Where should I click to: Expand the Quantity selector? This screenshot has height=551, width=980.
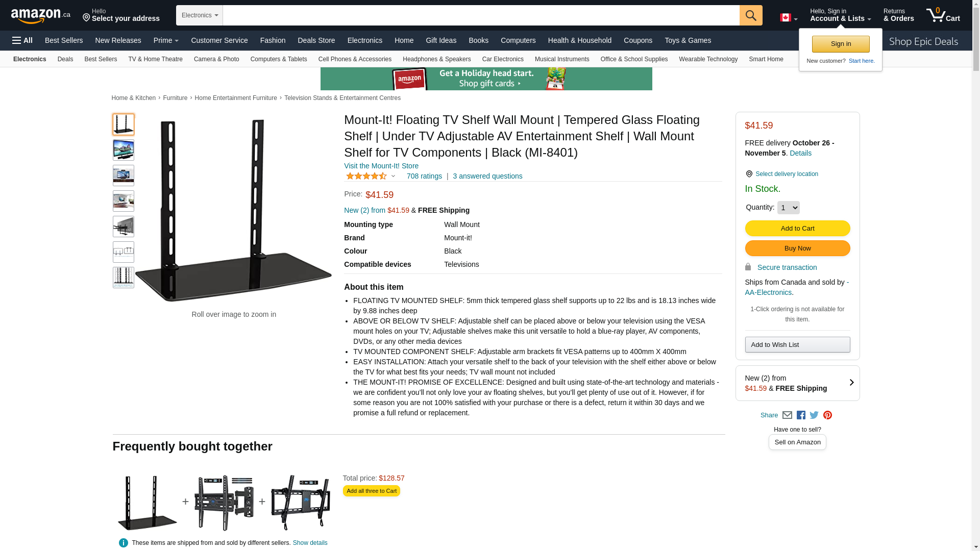(788, 208)
